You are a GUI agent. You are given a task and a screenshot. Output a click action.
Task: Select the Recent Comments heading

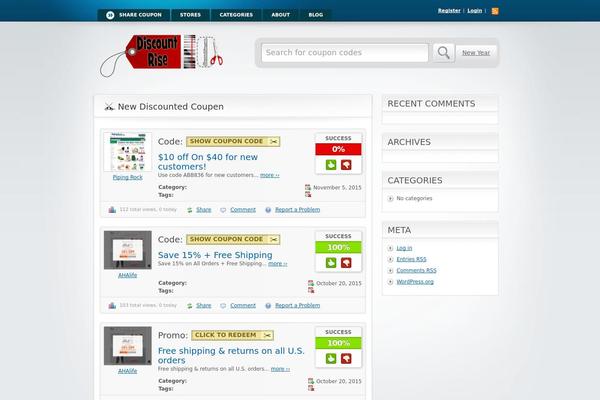[431, 104]
